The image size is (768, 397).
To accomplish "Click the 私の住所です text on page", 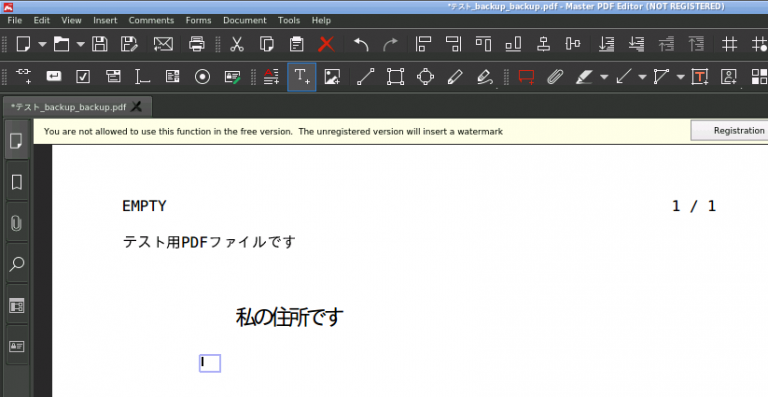I will pos(289,317).
